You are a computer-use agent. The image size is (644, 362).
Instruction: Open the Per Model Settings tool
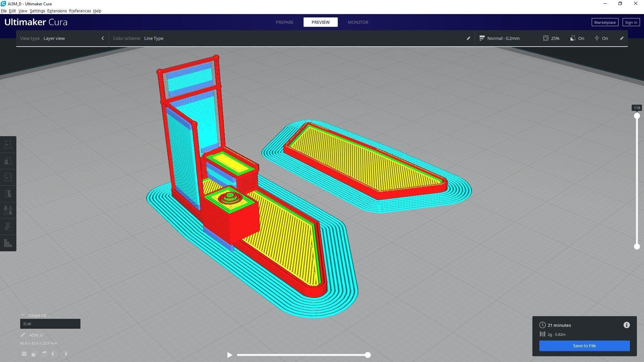[8, 210]
